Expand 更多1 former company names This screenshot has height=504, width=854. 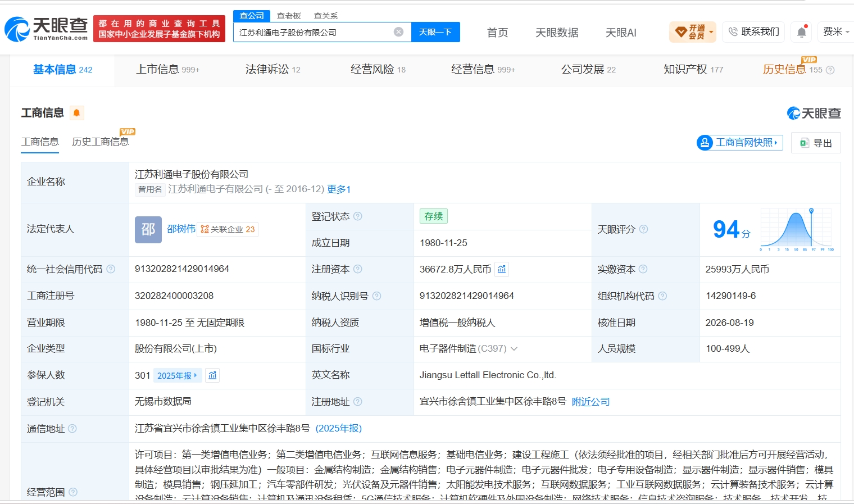click(x=339, y=189)
